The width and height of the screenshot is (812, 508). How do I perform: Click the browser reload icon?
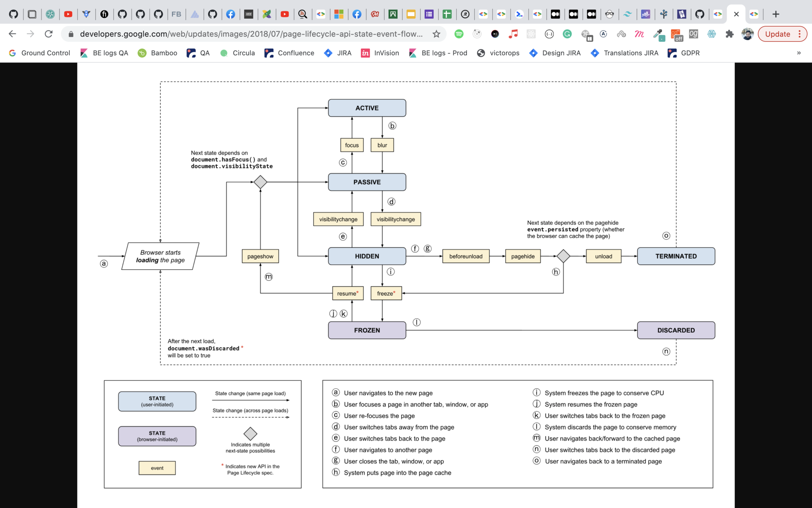pos(48,34)
